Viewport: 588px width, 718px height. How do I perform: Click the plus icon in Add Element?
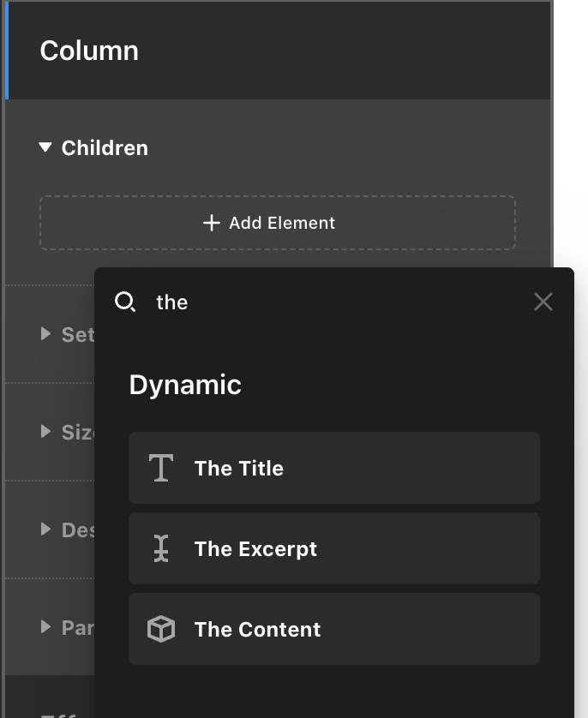tap(211, 223)
